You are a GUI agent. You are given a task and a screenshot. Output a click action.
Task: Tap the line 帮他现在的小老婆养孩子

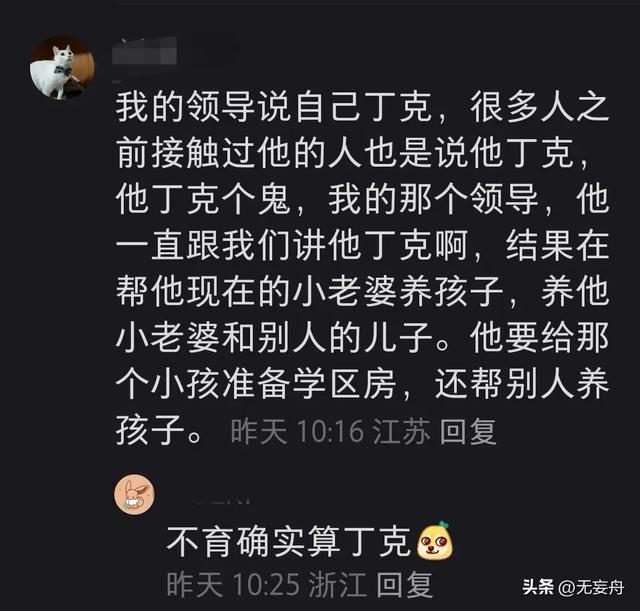(309, 291)
